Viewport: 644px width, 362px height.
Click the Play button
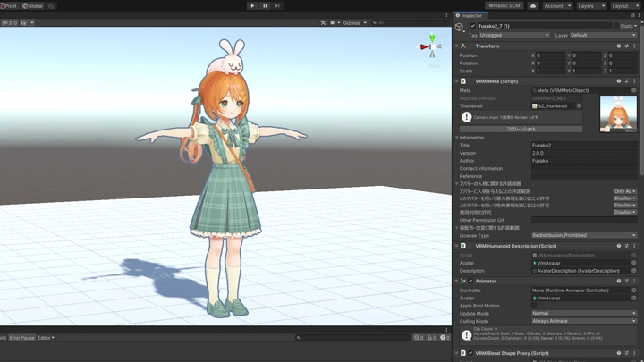click(252, 5)
